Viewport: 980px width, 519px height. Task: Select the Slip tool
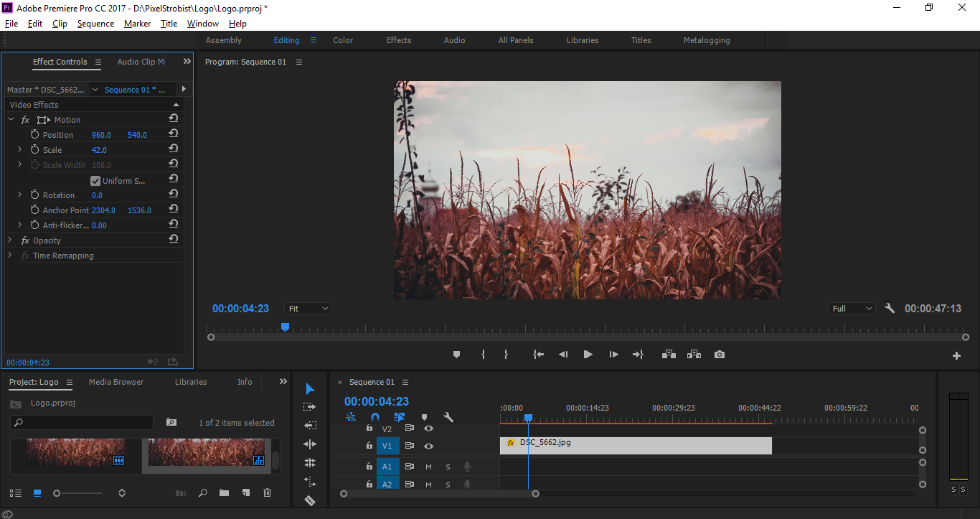point(310,482)
